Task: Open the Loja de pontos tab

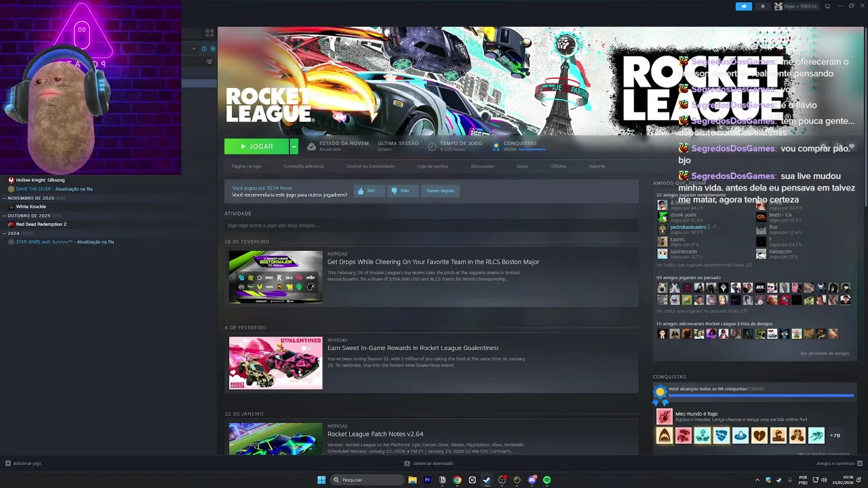Action: click(433, 166)
